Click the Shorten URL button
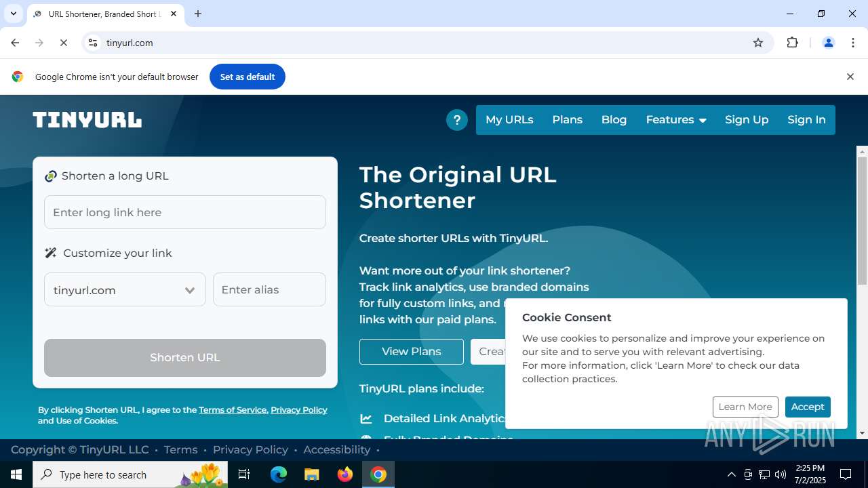Screen dimensions: 868x488 coord(185,358)
